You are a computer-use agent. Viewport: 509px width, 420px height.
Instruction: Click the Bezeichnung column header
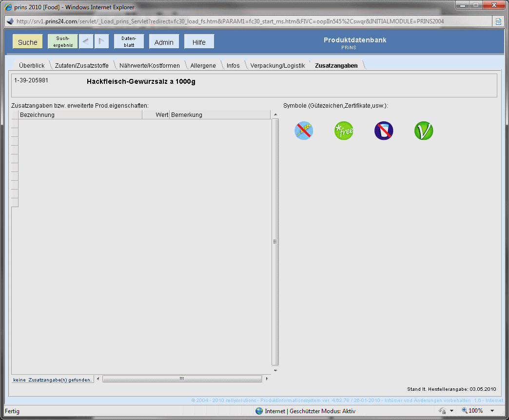point(80,115)
